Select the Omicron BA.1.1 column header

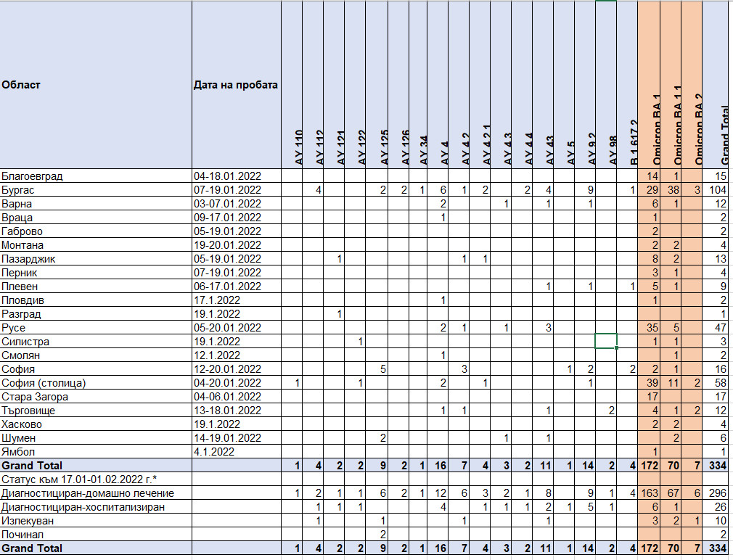coord(671,85)
